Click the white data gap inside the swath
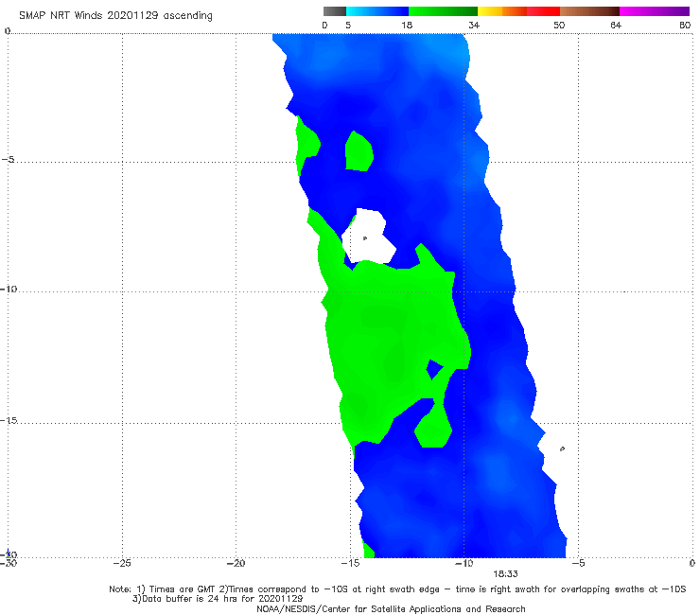 tap(369, 236)
